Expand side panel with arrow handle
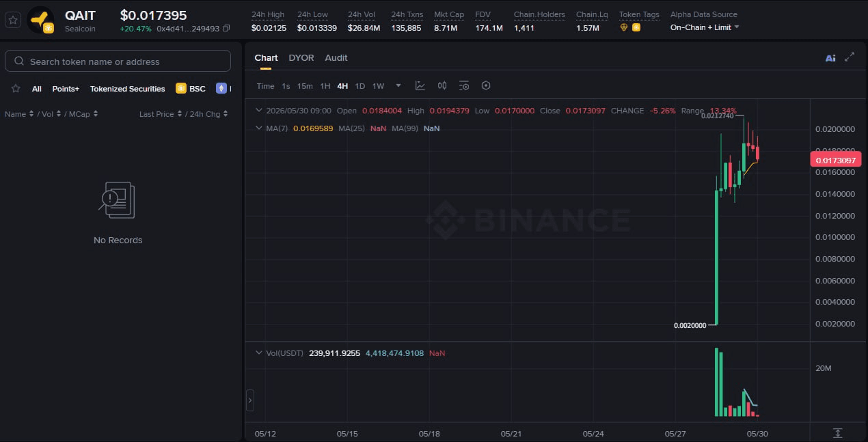The height and width of the screenshot is (442, 868). click(x=249, y=400)
